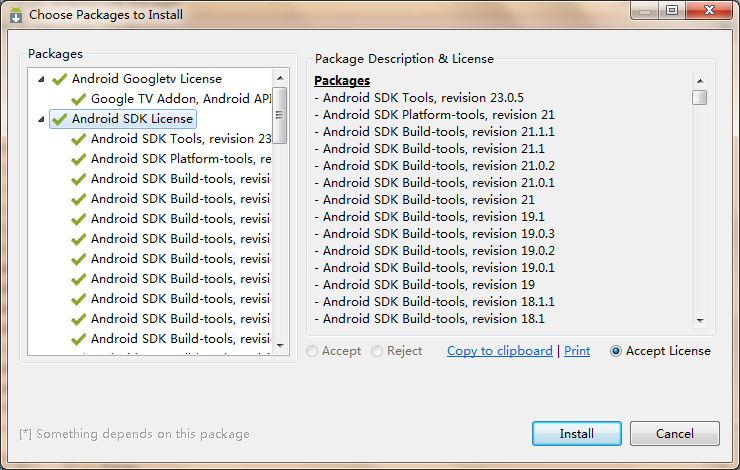740x470 pixels.
Task: Click the Cancel button
Action: click(675, 434)
